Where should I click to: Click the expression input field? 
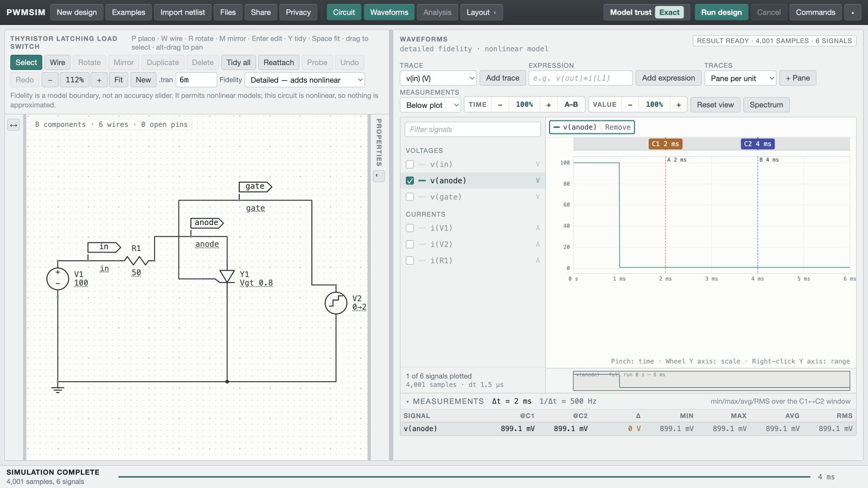(580, 78)
